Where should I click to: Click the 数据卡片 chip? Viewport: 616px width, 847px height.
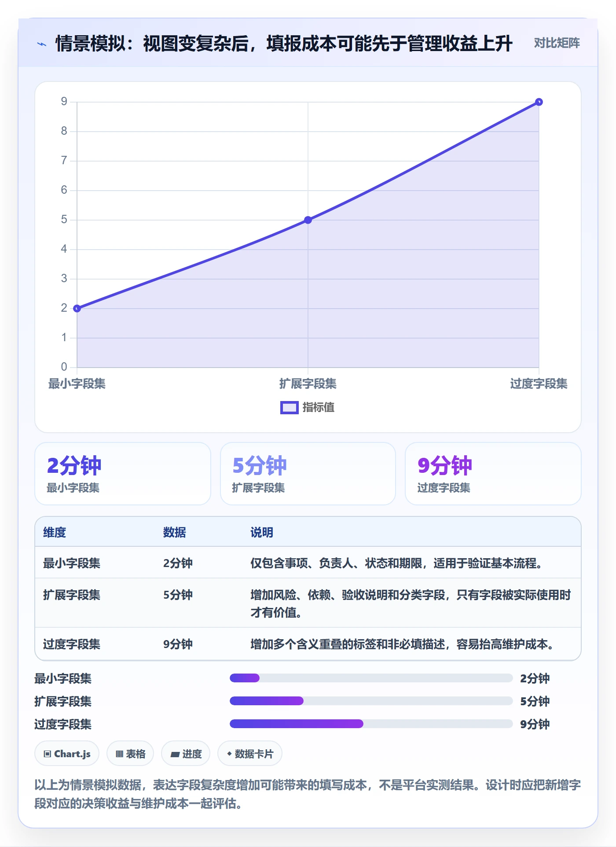[250, 754]
